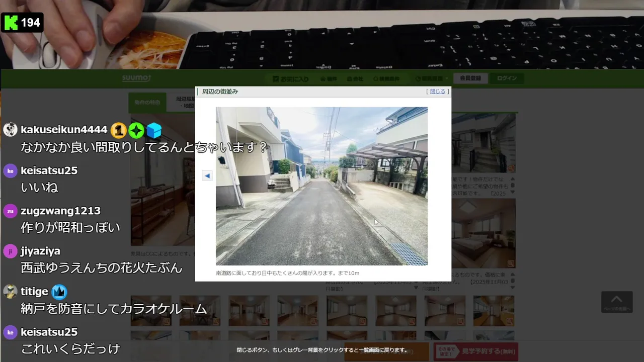This screenshot has width=644, height=362.
Task: Click keisatsu25 above the いいね message
Action: [49, 170]
